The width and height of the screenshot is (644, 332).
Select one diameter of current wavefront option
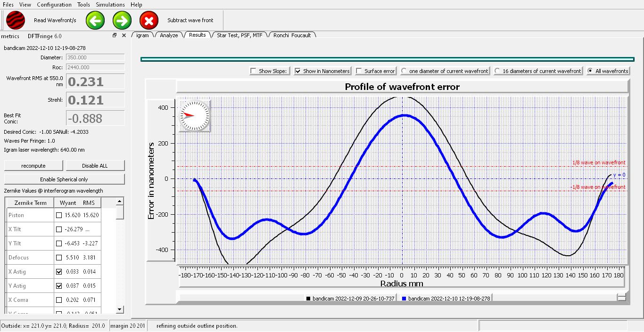[404, 71]
